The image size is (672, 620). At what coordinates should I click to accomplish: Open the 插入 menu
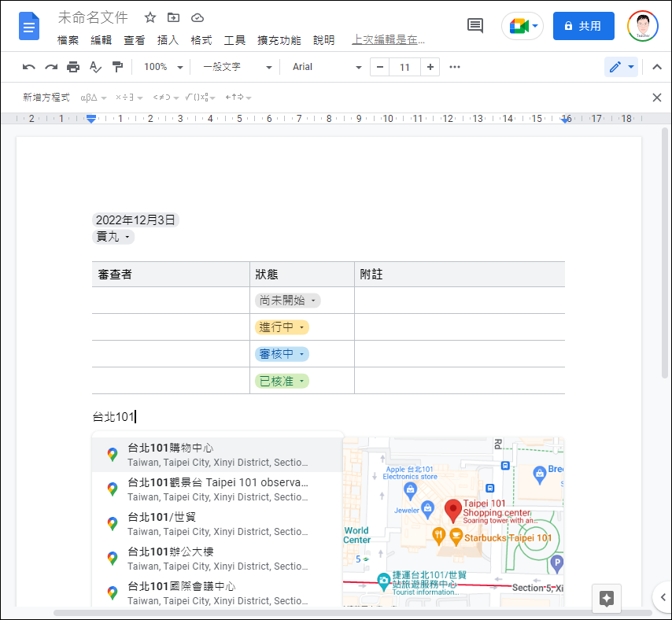point(168,40)
